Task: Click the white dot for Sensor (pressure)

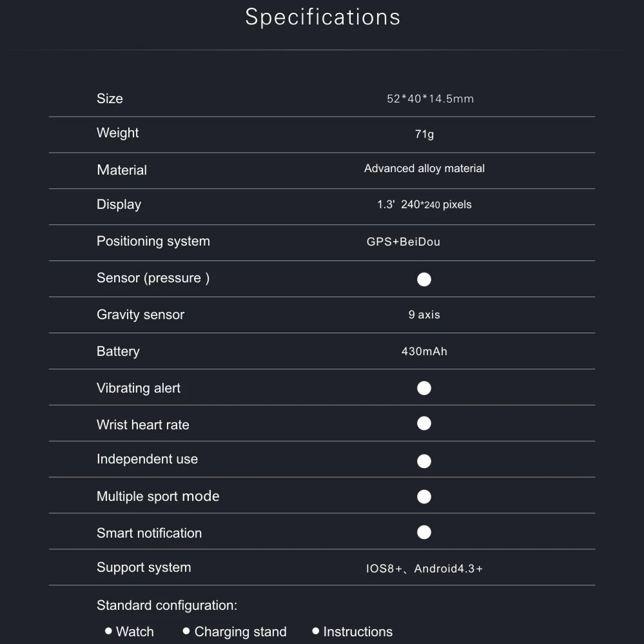Action: pos(424,279)
